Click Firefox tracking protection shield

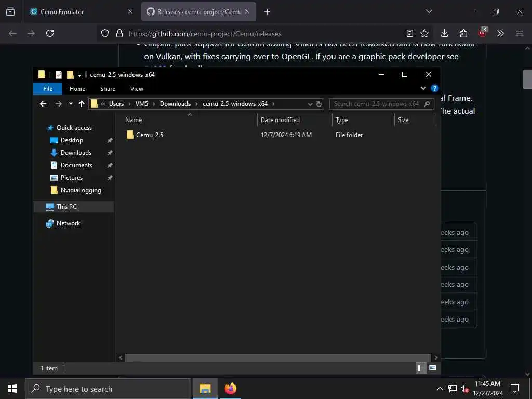pyautogui.click(x=105, y=33)
